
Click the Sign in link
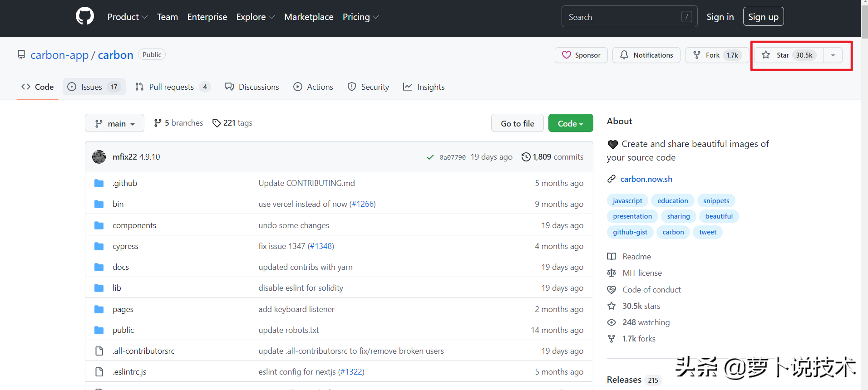click(720, 17)
